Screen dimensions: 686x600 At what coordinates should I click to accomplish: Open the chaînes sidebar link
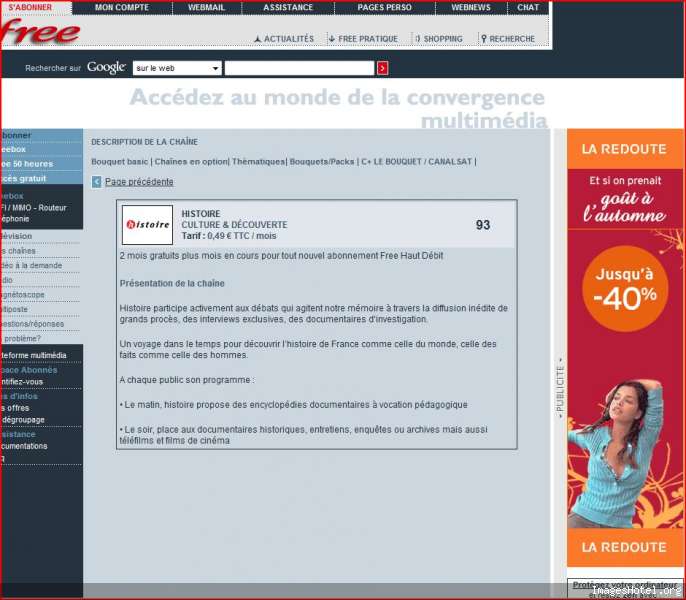click(18, 251)
